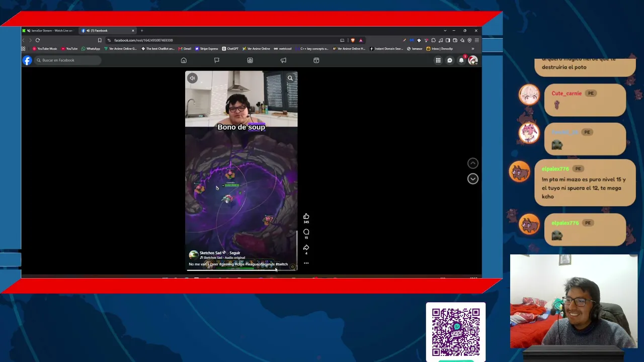Open the YouTube Music bookmark
Image resolution: width=644 pixels, height=362 pixels.
coord(45,49)
